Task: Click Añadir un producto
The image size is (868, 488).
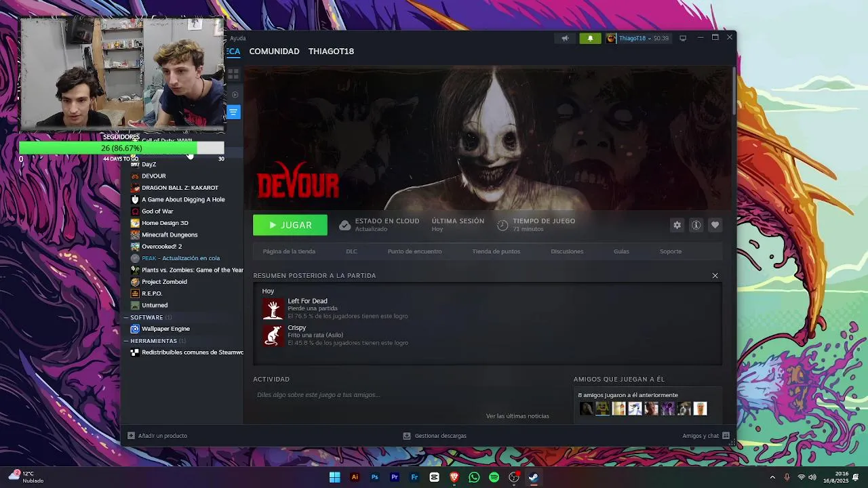Action: click(157, 436)
